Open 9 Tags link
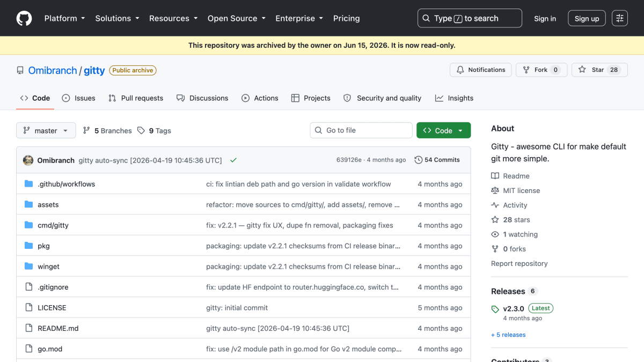Screen dimensions: 644x362 click(154, 131)
